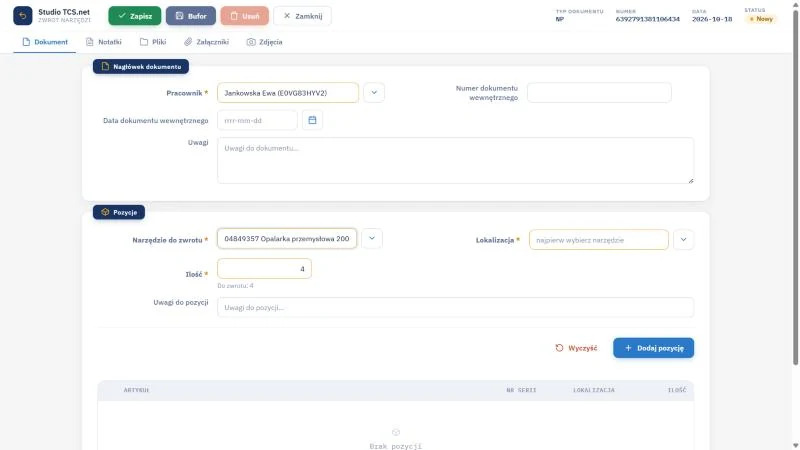This screenshot has width=800, height=450.
Task: Click the document number 6392791381106434
Action: [x=647, y=19]
